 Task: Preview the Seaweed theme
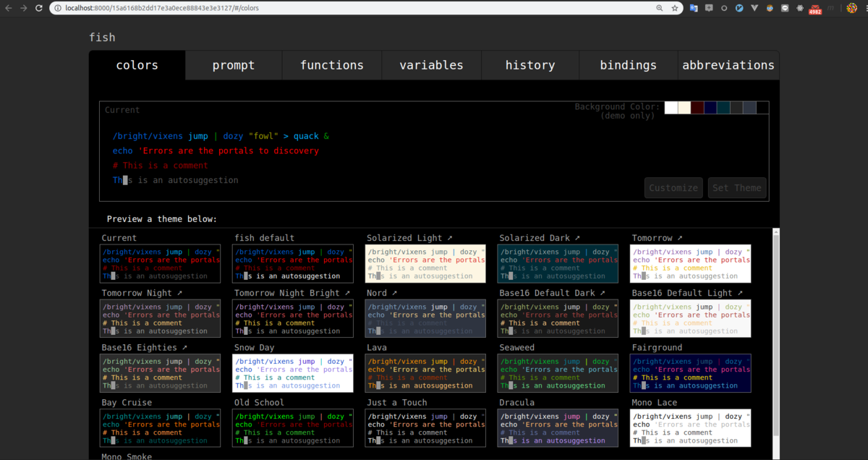click(x=558, y=373)
